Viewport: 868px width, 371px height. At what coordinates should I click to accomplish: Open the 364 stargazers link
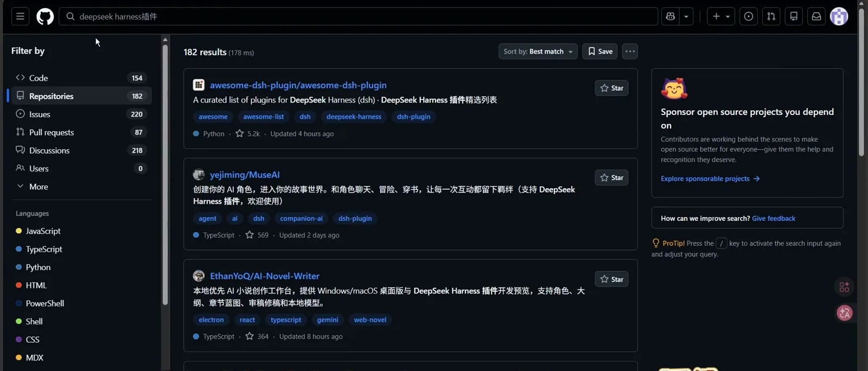point(257,336)
